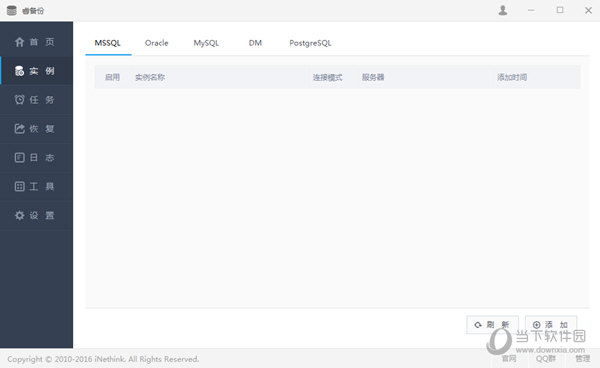The height and width of the screenshot is (368, 600).
Task: Click the tools grid icon
Action: coord(20,186)
